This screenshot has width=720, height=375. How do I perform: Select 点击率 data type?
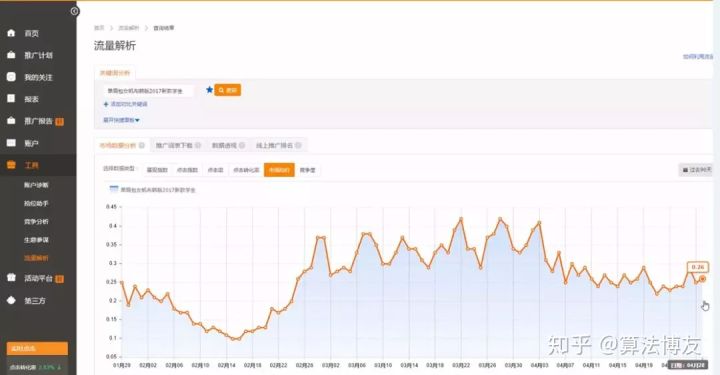click(x=215, y=170)
